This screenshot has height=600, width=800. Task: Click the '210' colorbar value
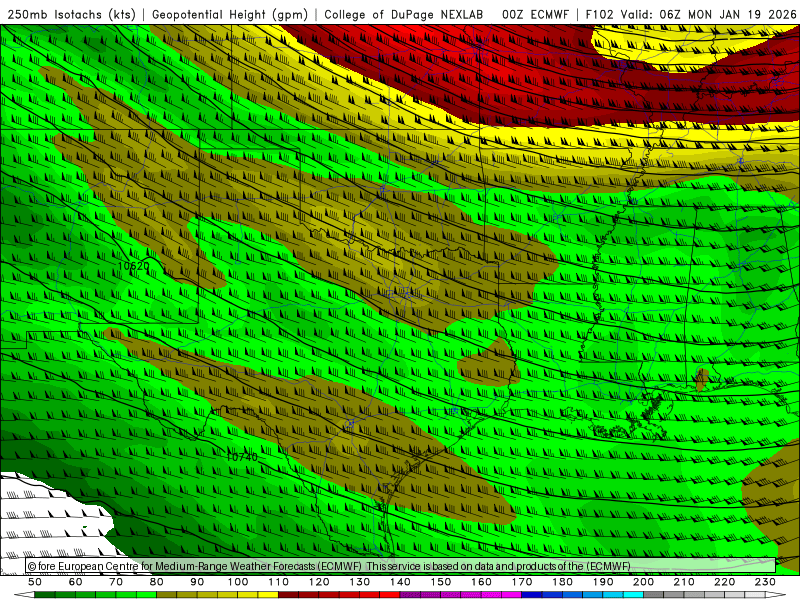pos(684,582)
